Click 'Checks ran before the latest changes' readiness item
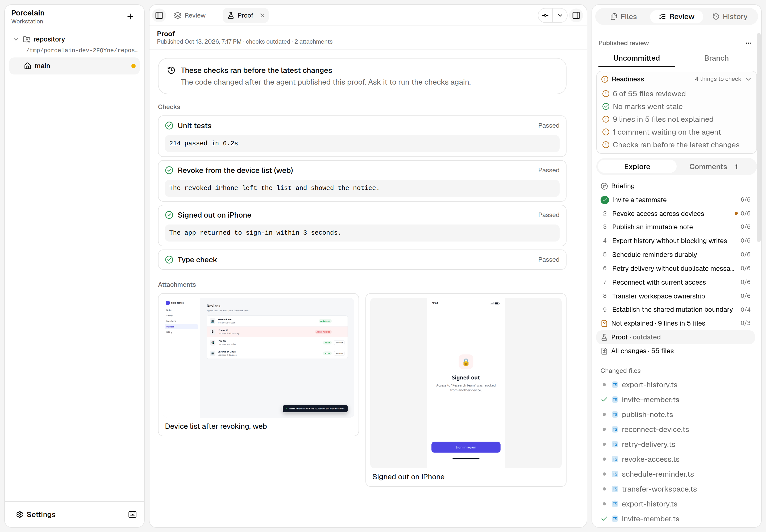 [x=676, y=145]
